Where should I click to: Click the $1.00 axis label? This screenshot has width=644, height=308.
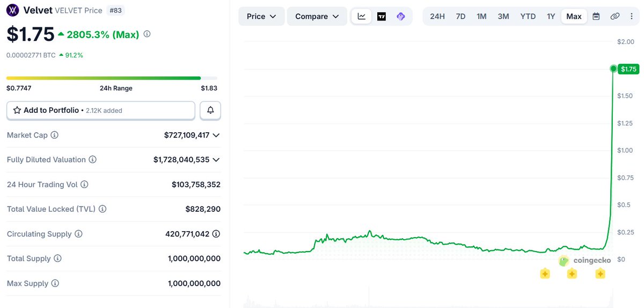625,150
